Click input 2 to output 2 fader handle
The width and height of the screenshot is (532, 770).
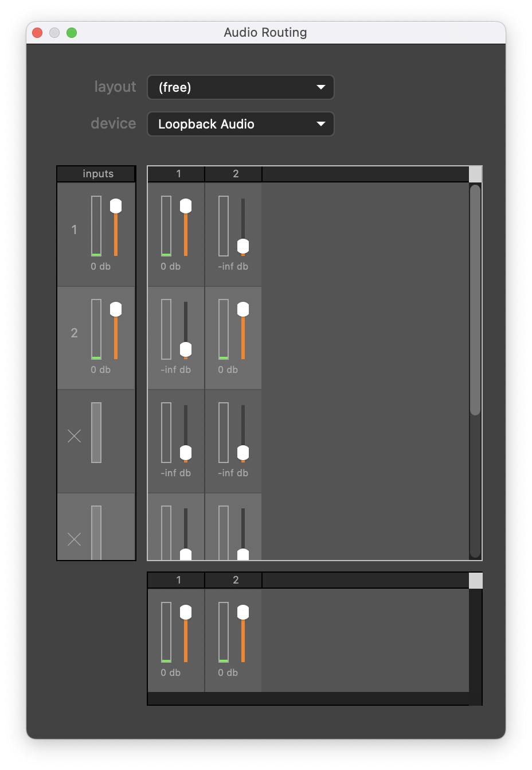(x=243, y=309)
